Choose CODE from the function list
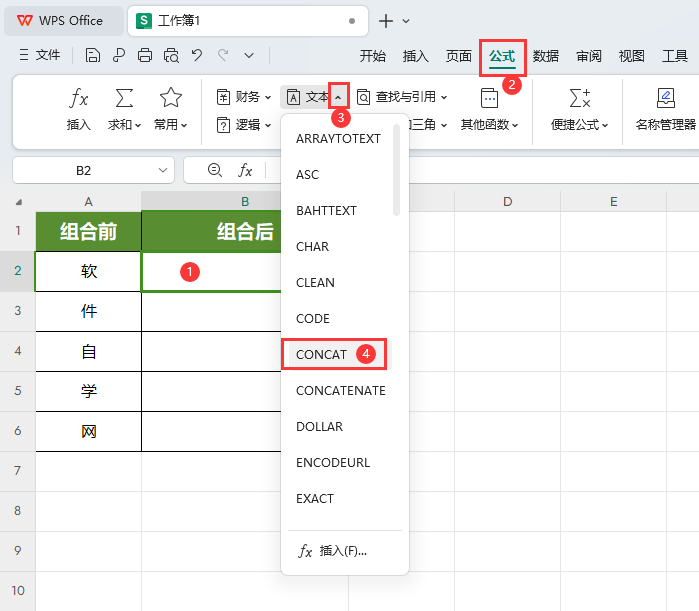 pyautogui.click(x=338, y=319)
